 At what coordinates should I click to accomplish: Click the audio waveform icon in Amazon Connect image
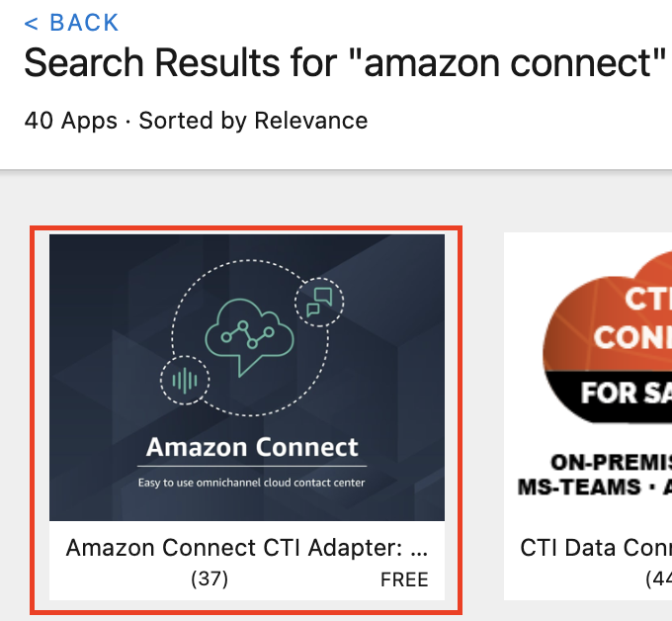point(185,380)
